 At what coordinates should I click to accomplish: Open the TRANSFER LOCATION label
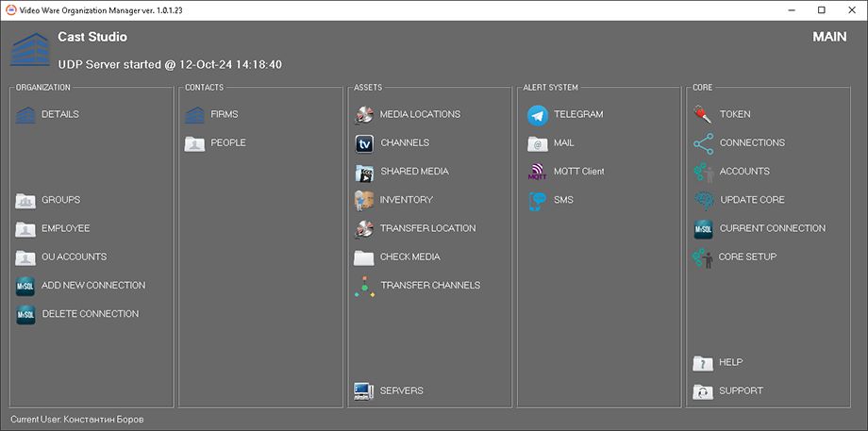click(428, 228)
